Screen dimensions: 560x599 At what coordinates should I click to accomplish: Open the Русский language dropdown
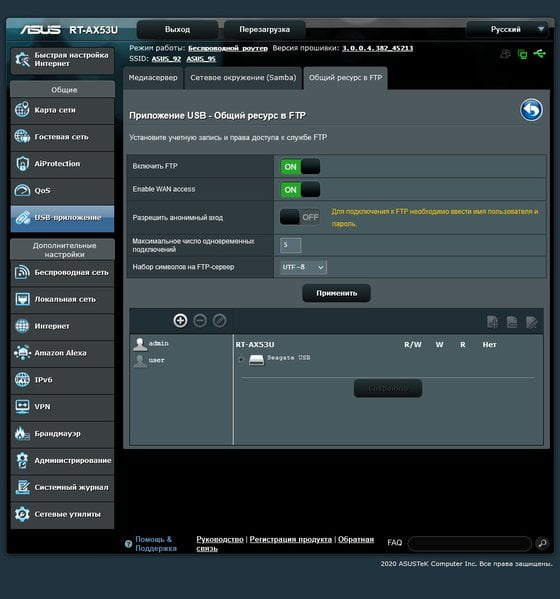tap(508, 29)
